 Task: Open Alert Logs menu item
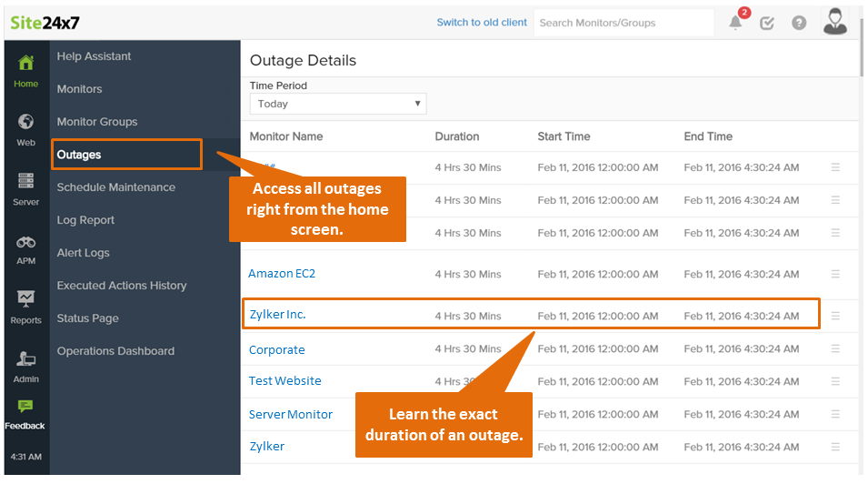[x=83, y=253]
